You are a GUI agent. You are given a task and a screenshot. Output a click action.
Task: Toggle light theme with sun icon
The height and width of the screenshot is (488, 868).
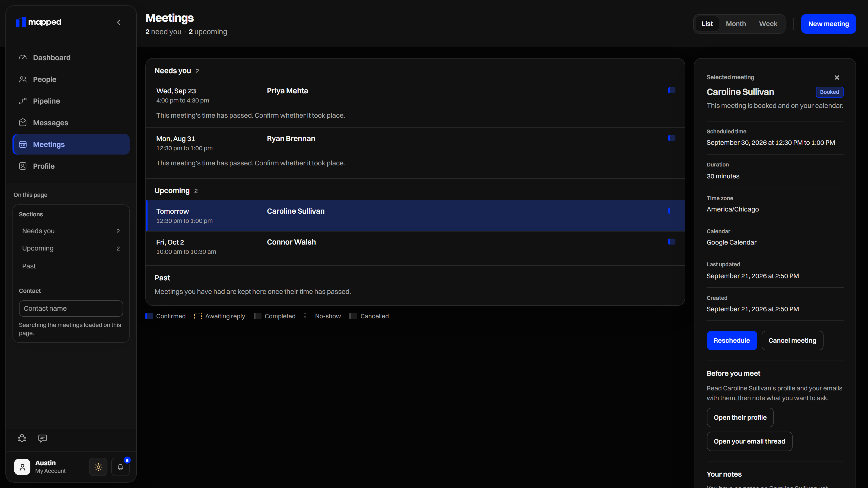98,467
